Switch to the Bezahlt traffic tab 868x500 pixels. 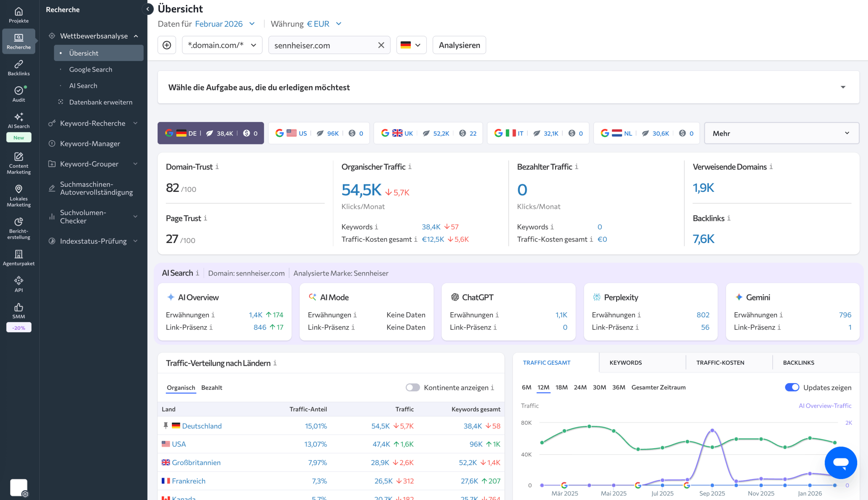212,388
